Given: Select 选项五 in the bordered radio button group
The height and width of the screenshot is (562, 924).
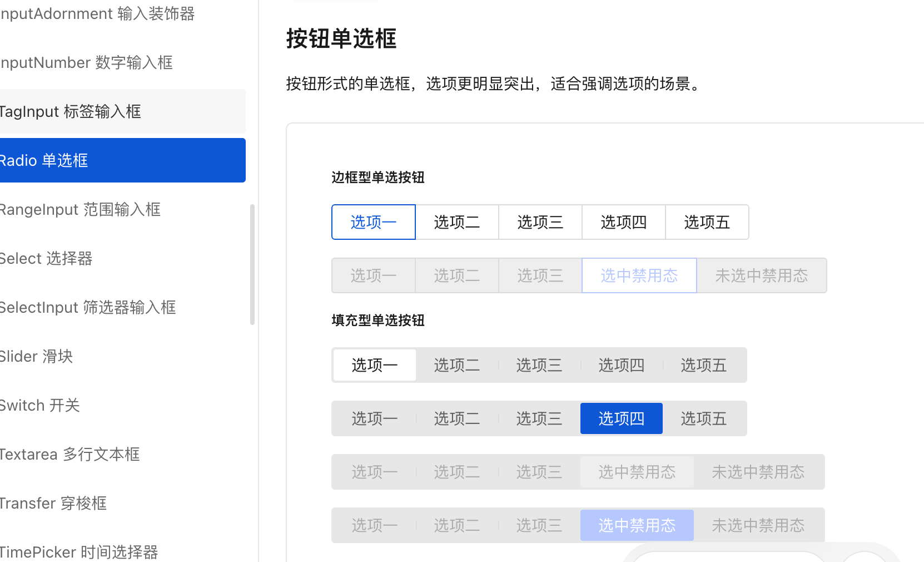Looking at the screenshot, I should coord(707,222).
